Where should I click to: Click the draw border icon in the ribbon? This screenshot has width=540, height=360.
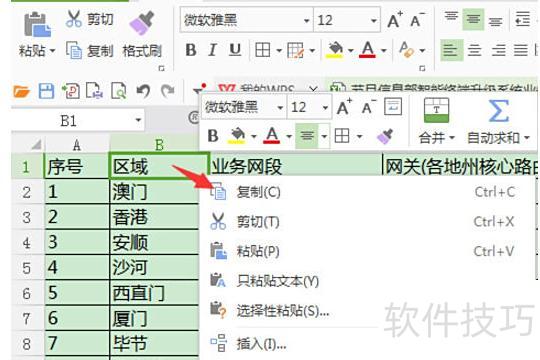pos(295,50)
